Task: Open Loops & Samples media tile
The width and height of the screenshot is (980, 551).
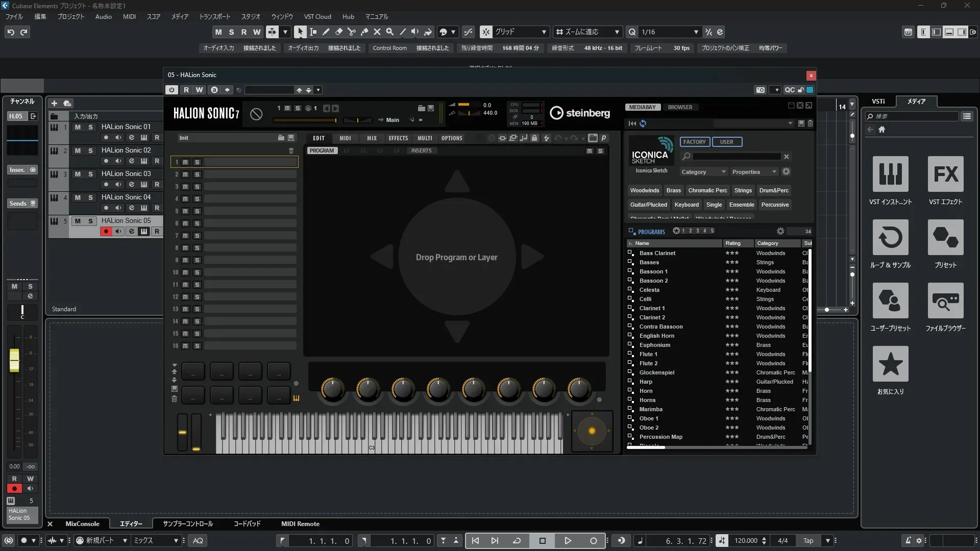Action: [890, 238]
